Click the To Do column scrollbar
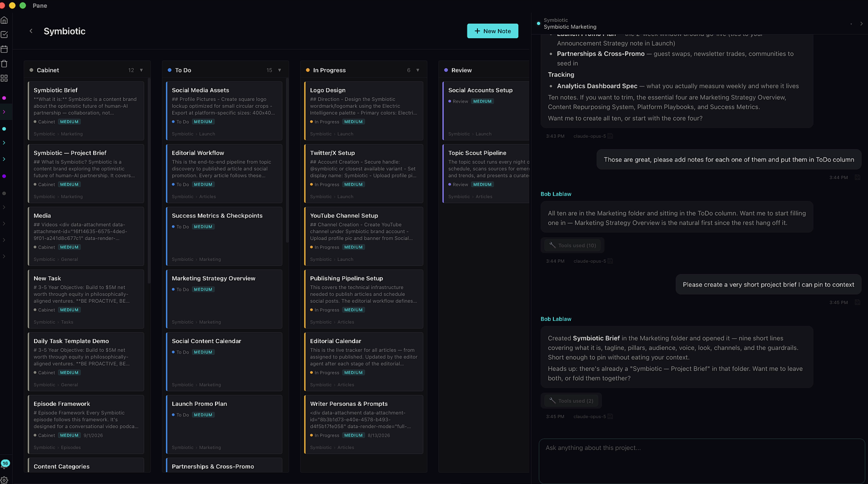Viewport: 868px width, 484px height. pyautogui.click(x=287, y=160)
